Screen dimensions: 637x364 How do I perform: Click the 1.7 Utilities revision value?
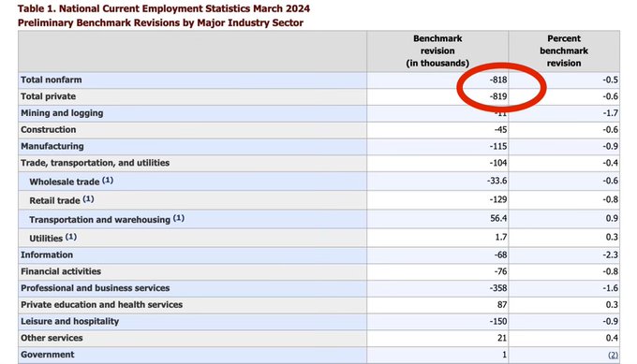click(x=501, y=238)
